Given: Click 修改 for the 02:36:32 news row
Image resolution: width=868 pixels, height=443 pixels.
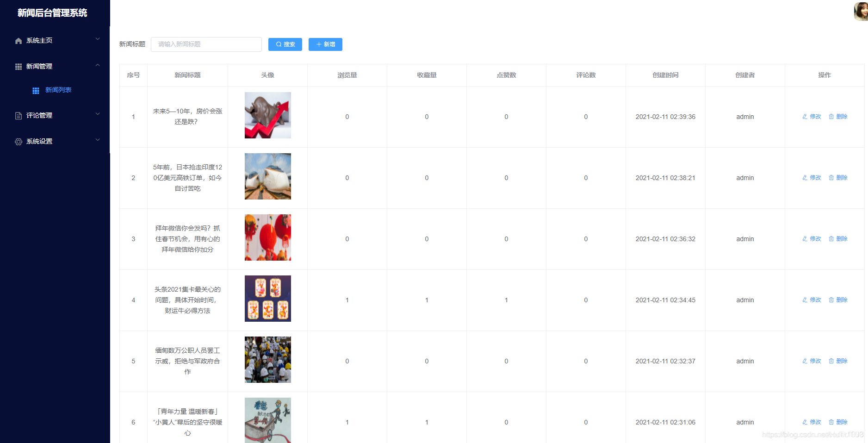Looking at the screenshot, I should [812, 239].
